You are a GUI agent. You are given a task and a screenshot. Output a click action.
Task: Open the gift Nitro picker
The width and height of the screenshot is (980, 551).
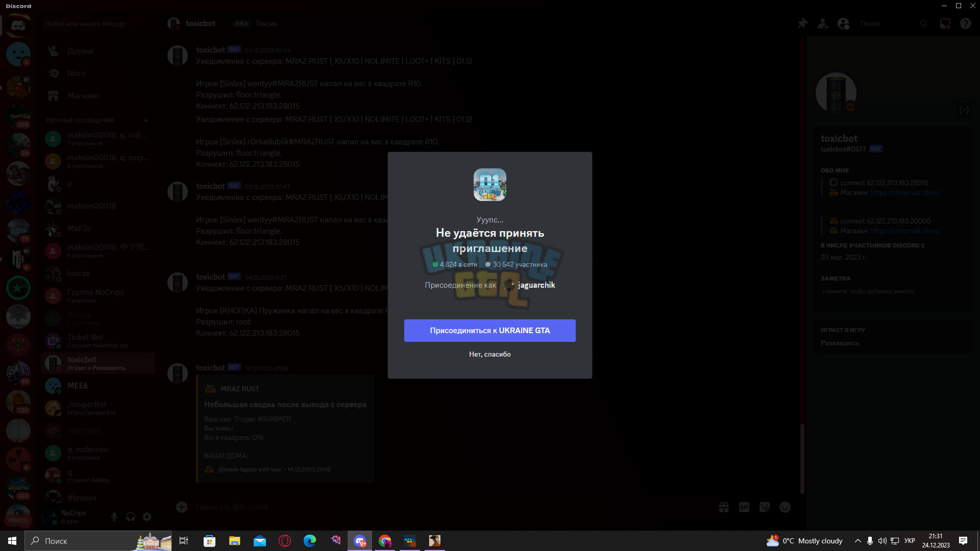[724, 507]
